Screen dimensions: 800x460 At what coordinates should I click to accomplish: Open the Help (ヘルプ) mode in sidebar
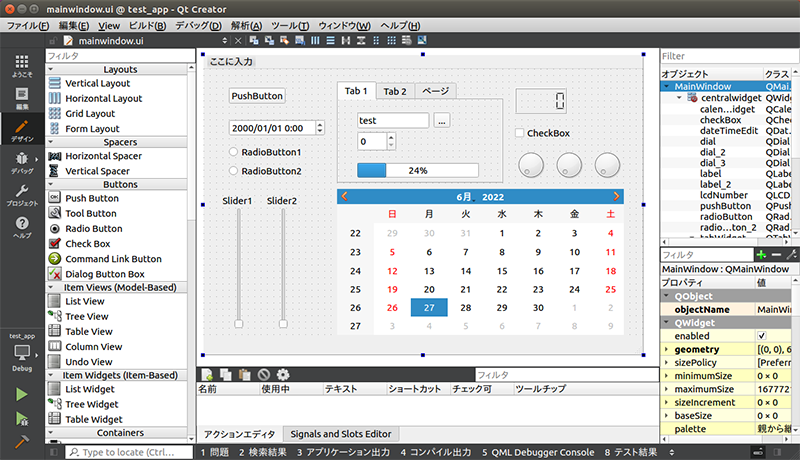pyautogui.click(x=22, y=227)
